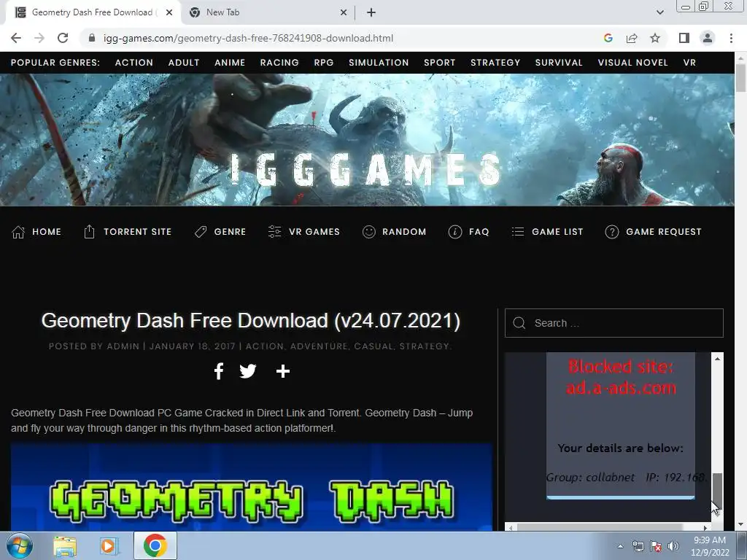Close the Geometry Dash Free Download tab
Viewport: 747px width, 560px height.
tap(169, 12)
